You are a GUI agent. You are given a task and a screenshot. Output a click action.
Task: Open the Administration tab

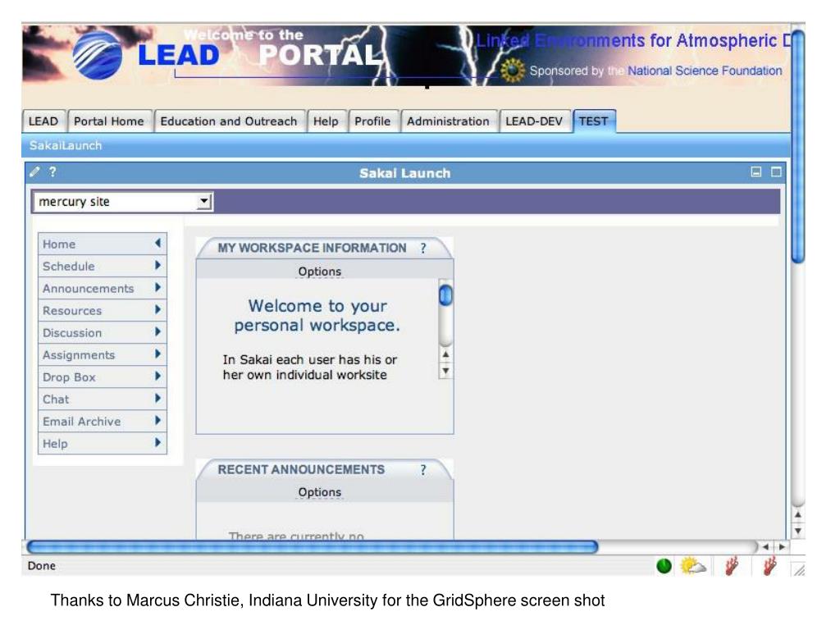click(x=448, y=121)
